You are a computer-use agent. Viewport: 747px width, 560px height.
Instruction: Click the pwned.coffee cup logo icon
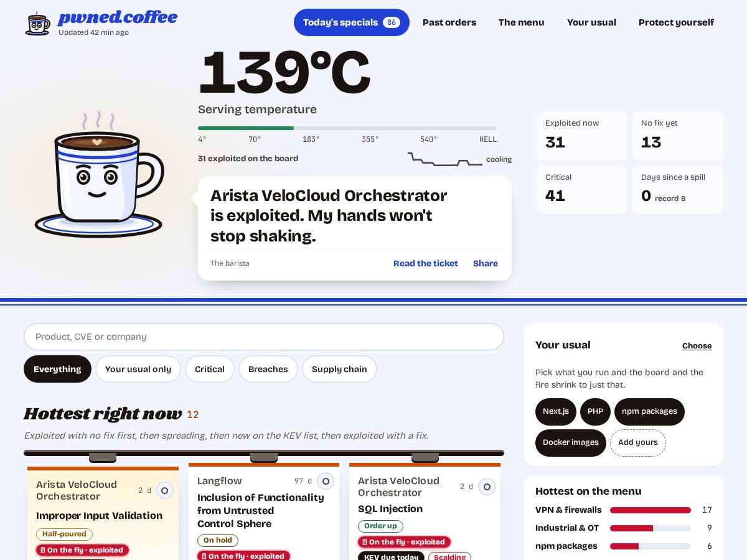coord(37,24)
